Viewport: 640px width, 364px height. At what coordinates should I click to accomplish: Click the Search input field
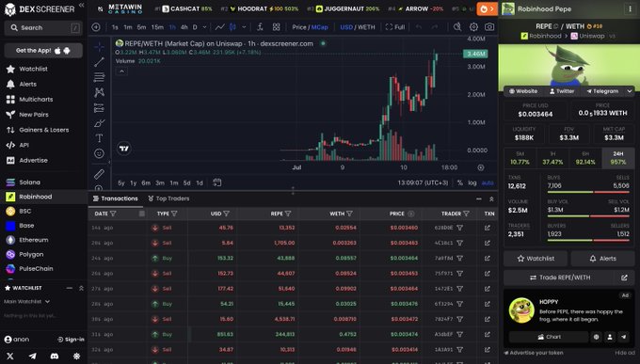(x=43, y=28)
